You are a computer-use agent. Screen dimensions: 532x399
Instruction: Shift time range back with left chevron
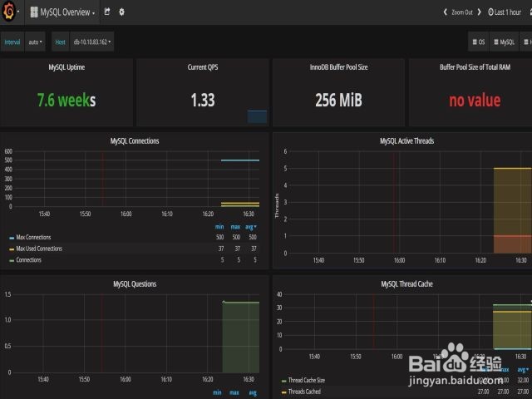(446, 12)
